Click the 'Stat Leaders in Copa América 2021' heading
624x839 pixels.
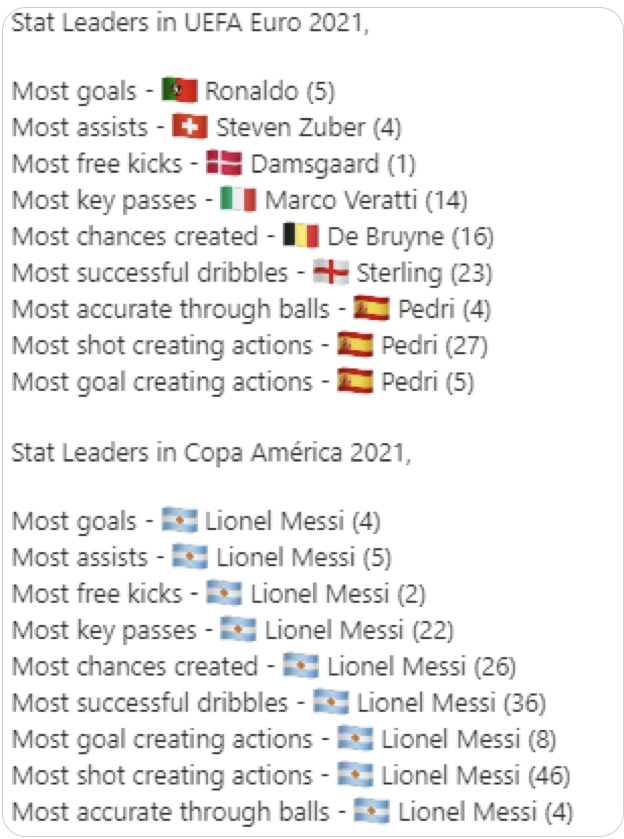point(211,453)
